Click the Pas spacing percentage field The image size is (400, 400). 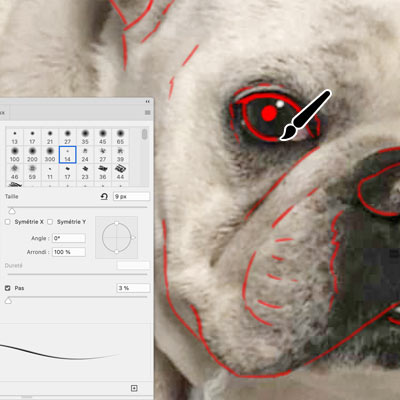point(133,288)
